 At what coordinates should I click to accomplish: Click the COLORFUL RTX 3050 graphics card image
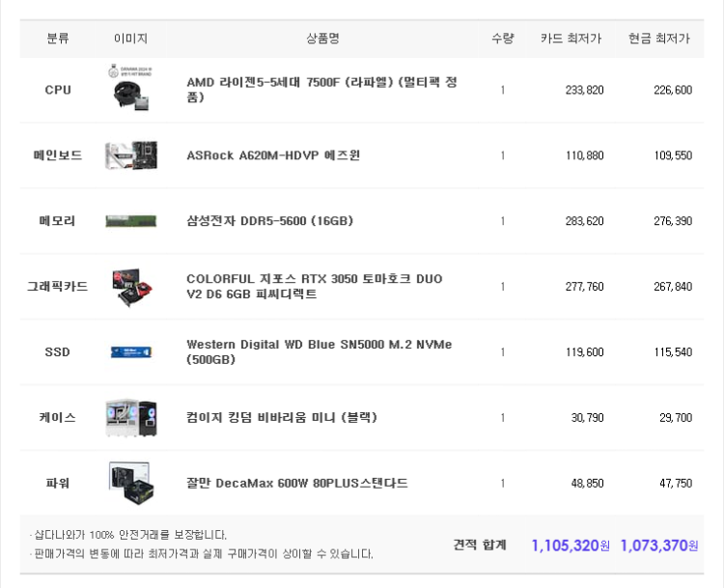(x=130, y=287)
